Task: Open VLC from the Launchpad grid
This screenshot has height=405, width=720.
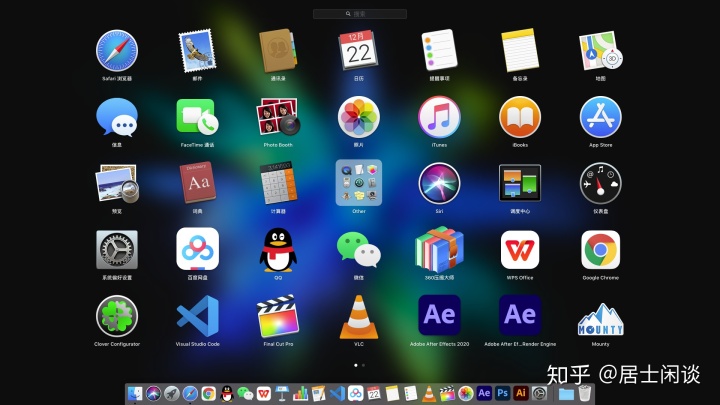Action: tap(359, 317)
